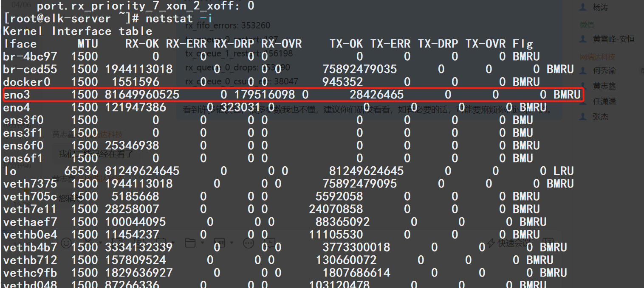This screenshot has width=644, height=288.
Task: Open the send file folder icon
Action: click(x=190, y=243)
